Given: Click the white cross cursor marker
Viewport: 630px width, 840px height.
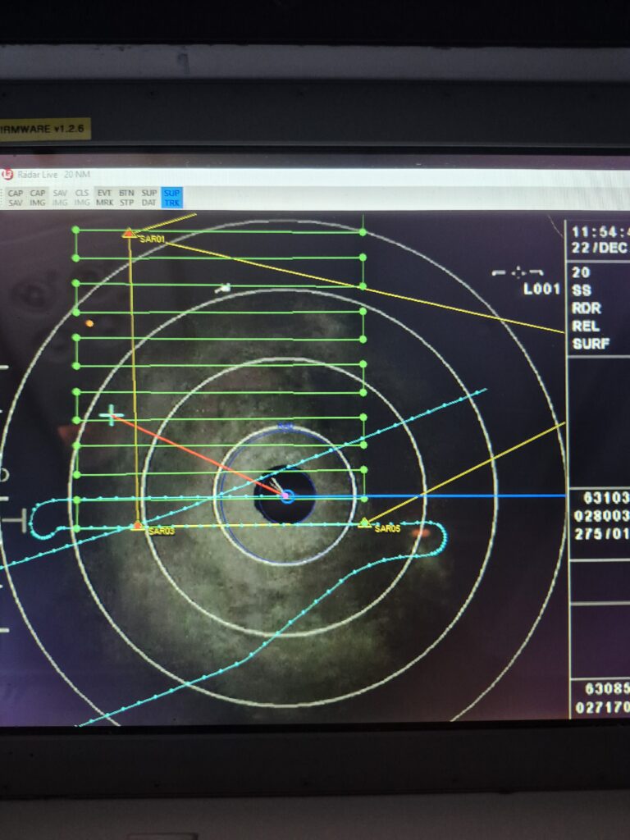Looking at the screenshot, I should coord(111,416).
